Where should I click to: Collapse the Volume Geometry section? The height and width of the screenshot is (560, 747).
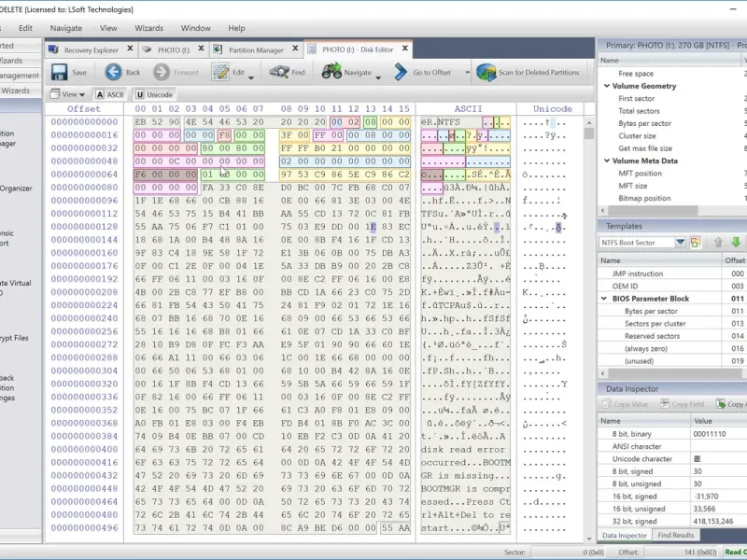click(x=605, y=86)
